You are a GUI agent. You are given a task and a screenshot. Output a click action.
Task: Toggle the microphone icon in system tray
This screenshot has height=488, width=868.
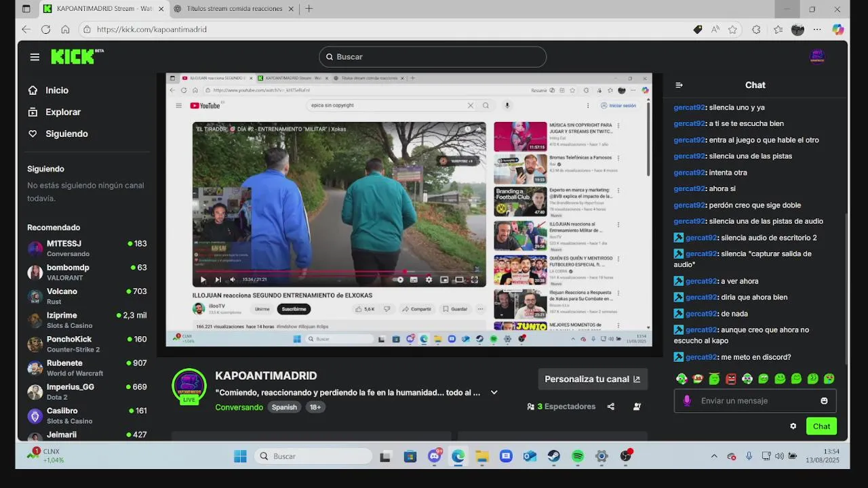tap(749, 456)
